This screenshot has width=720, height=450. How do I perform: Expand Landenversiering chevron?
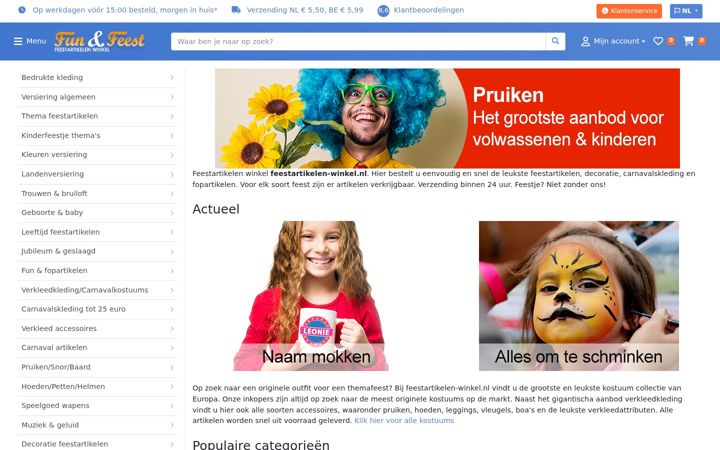pos(172,174)
